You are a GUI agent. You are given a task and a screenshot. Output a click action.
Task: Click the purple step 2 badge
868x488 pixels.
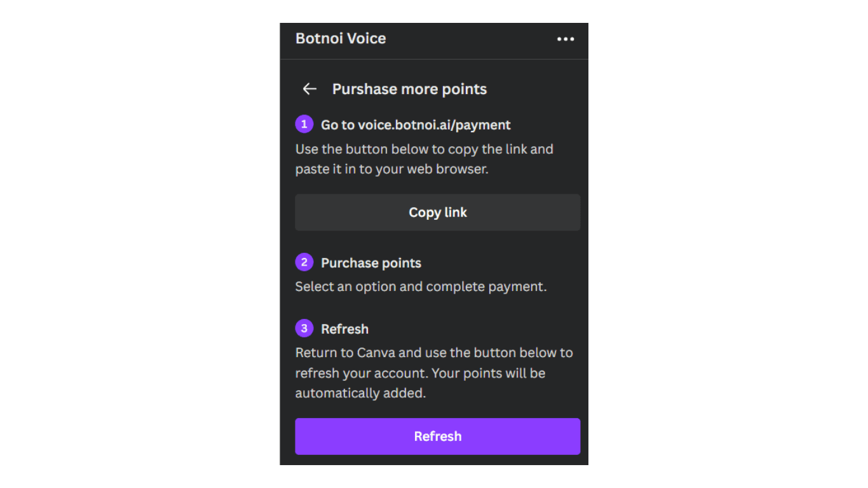304,262
